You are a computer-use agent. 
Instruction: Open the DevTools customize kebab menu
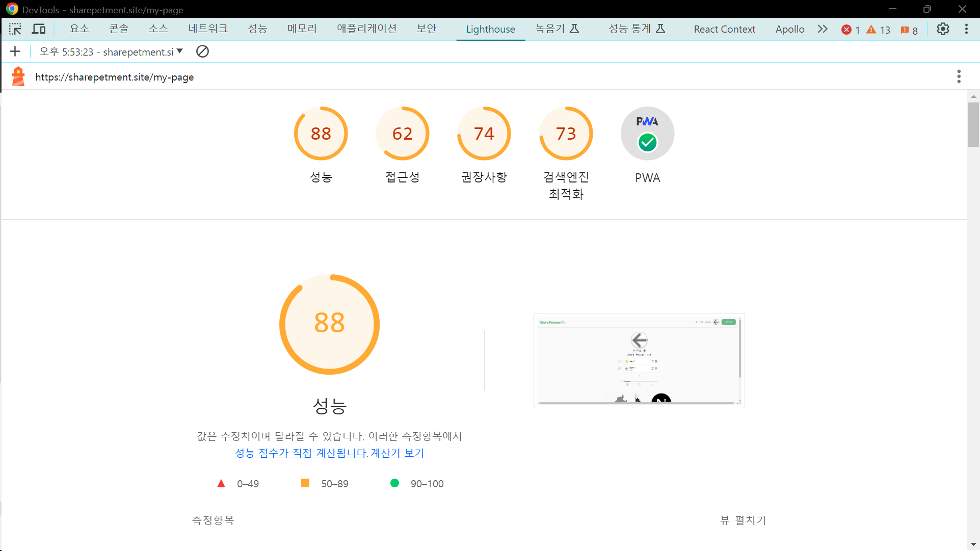pos(966,29)
